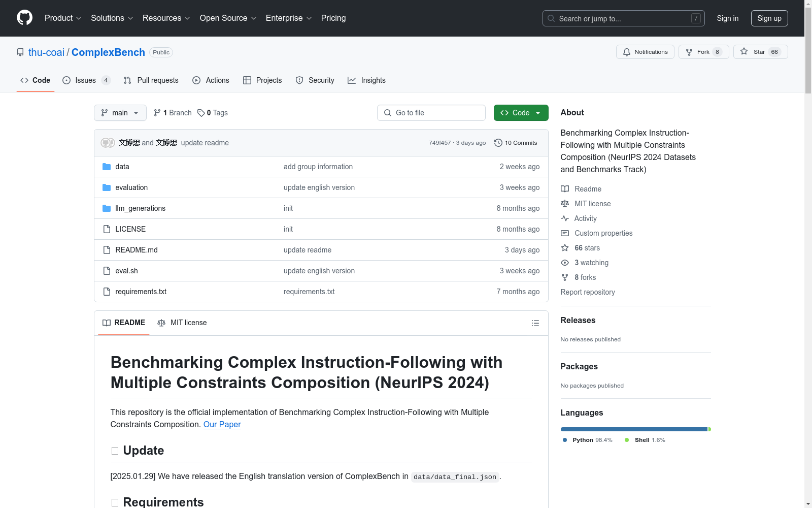Open the evaluation folder icon
The height and width of the screenshot is (508, 812).
(107, 187)
